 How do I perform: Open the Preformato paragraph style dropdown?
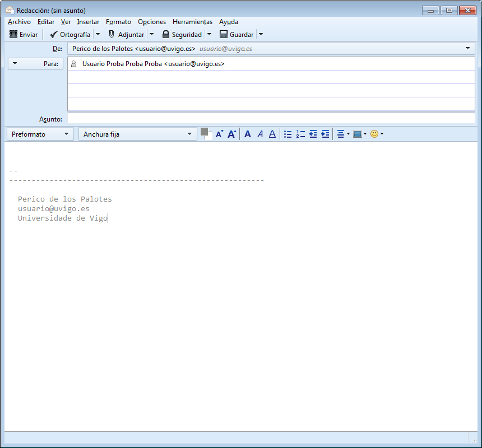coord(42,134)
